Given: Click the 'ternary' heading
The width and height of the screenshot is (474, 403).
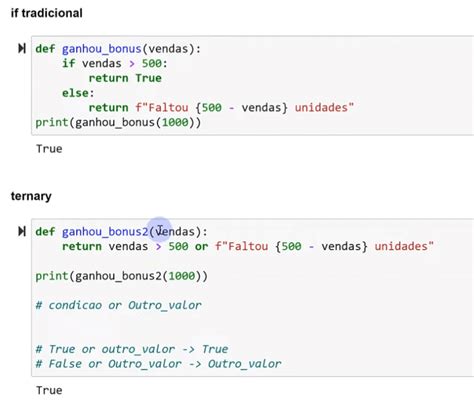Looking at the screenshot, I should [x=31, y=196].
